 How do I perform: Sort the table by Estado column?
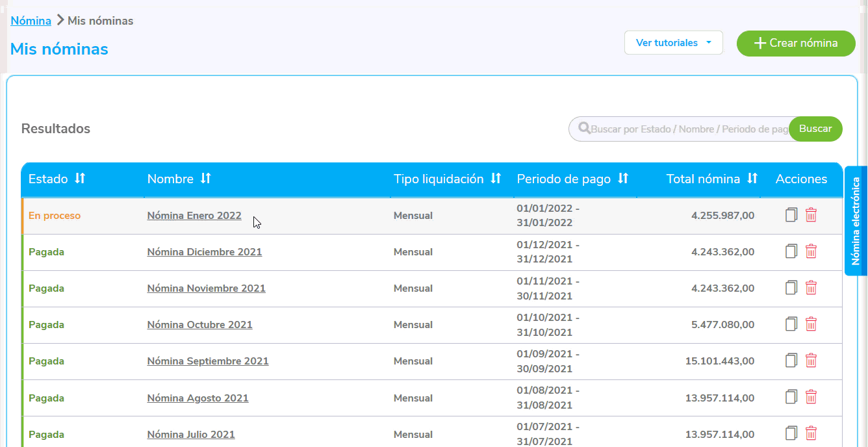pyautogui.click(x=80, y=179)
